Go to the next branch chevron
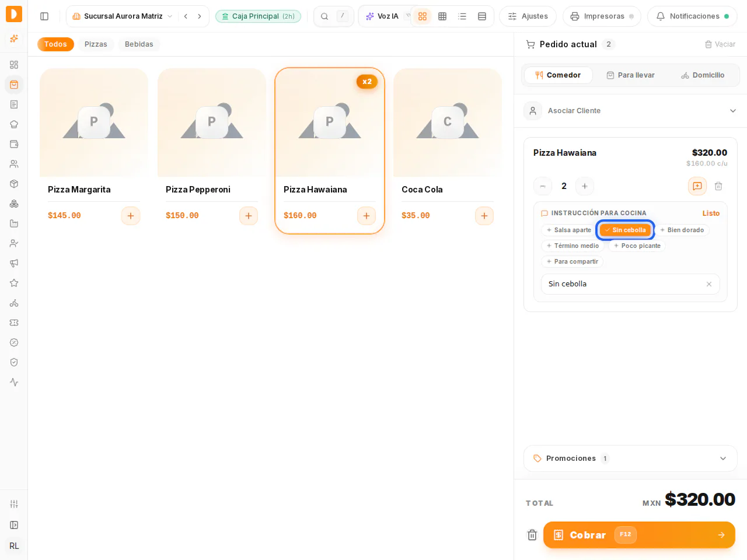This screenshot has height=560, width=747. click(200, 16)
